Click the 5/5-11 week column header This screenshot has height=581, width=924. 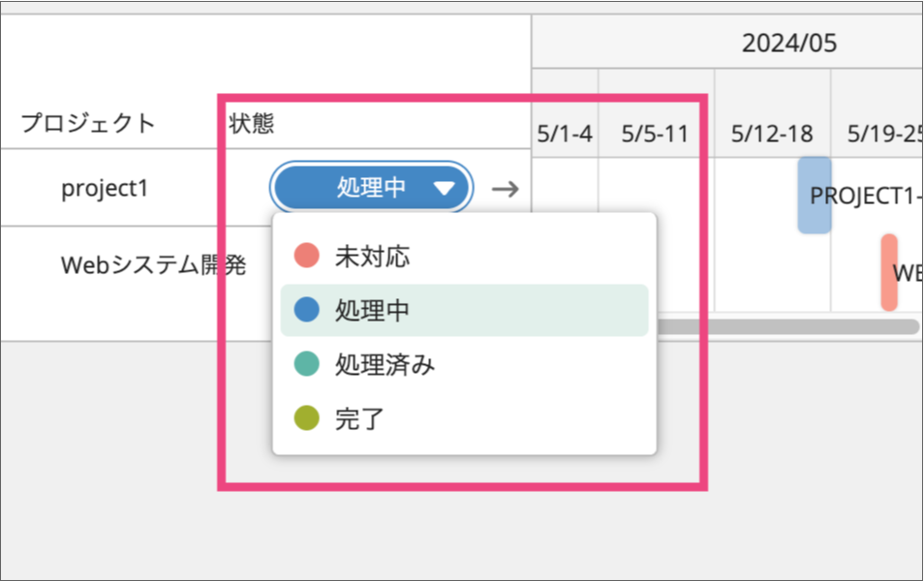pyautogui.click(x=656, y=134)
